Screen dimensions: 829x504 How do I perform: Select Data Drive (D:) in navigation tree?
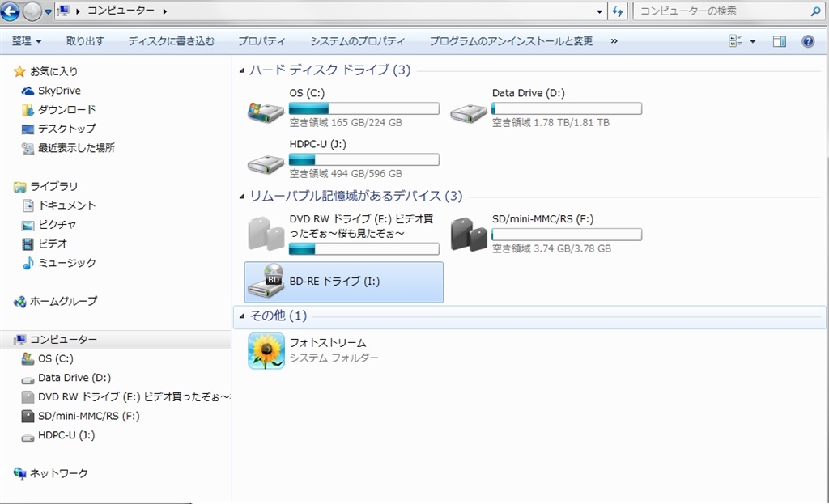74,378
